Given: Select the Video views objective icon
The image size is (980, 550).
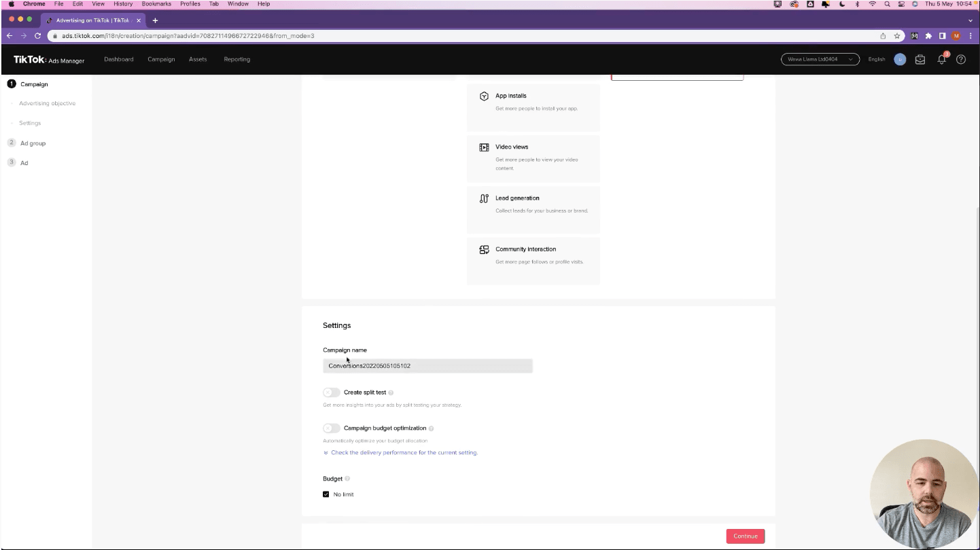Looking at the screenshot, I should [484, 147].
